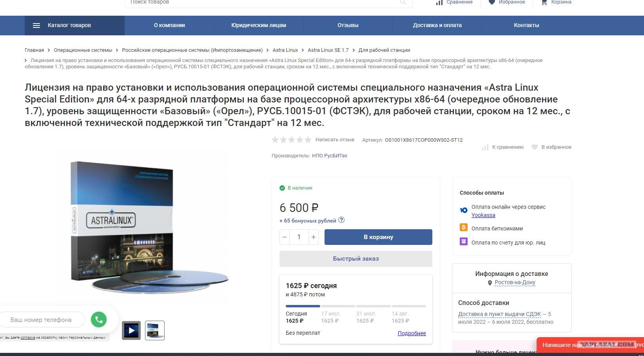644x356 pixels.
Task: Play the product video thumbnail
Action: pos(131,330)
